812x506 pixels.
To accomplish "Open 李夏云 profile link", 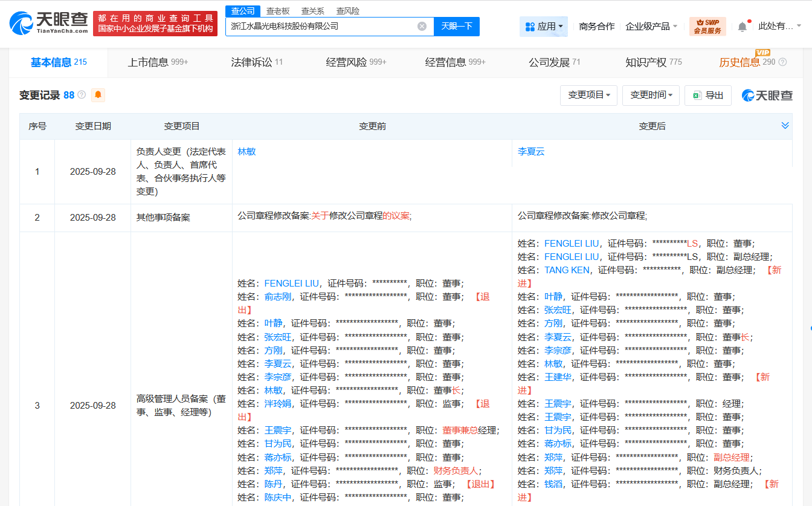I will click(531, 151).
